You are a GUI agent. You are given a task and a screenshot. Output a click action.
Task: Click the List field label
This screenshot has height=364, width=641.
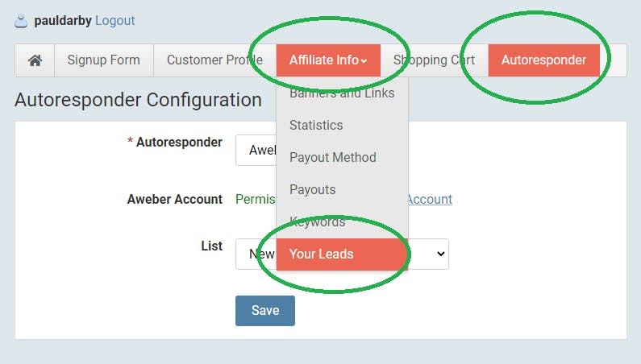211,246
